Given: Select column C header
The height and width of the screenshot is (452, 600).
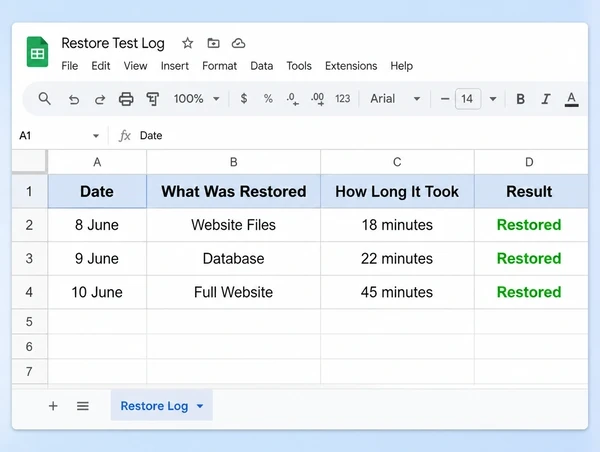Looking at the screenshot, I should [397, 162].
